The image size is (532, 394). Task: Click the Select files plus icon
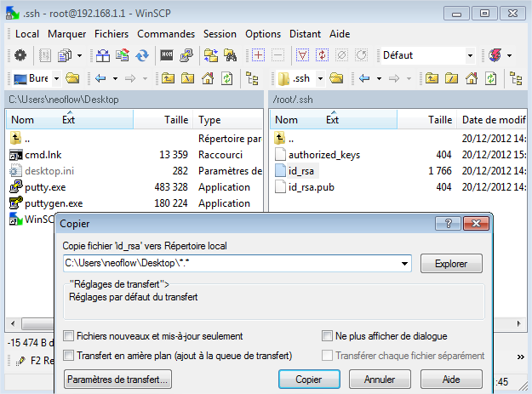[x=258, y=55]
